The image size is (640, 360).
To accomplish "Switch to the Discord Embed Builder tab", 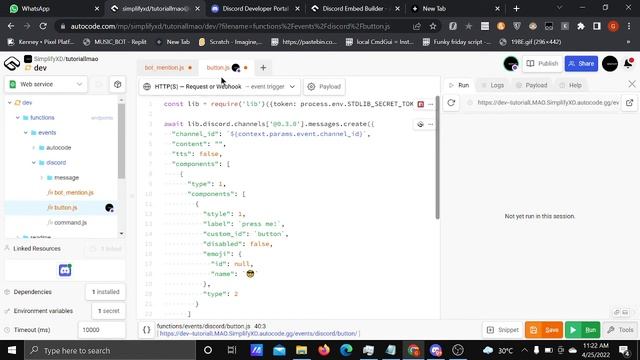I will (x=354, y=9).
